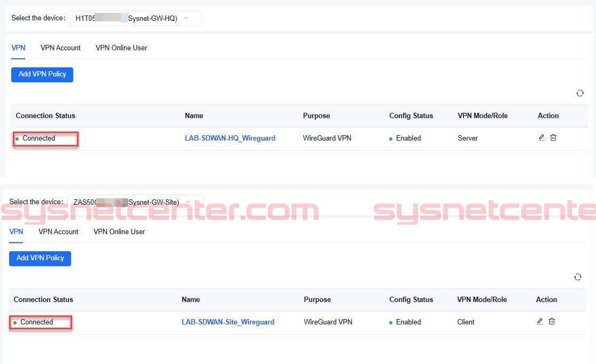This screenshot has width=596, height=364.
Task: Expand the chevron on the top device selector
Action: pyautogui.click(x=187, y=18)
